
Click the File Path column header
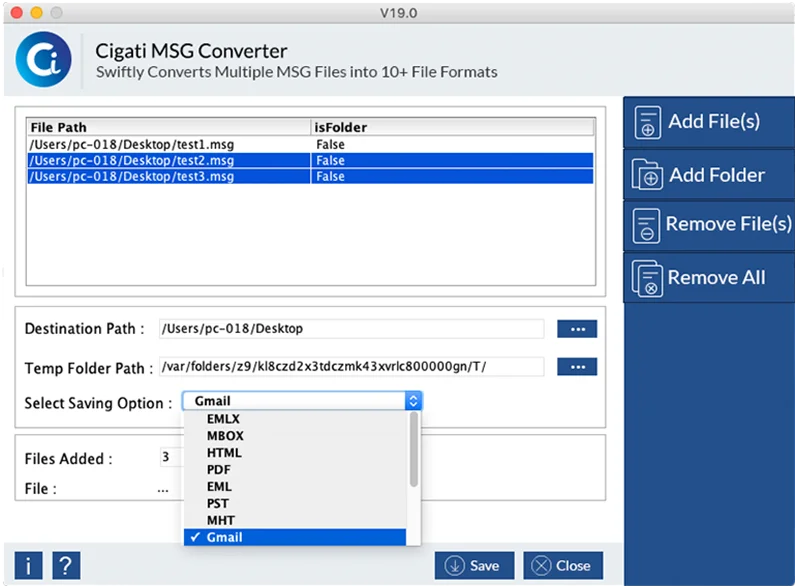(x=169, y=127)
